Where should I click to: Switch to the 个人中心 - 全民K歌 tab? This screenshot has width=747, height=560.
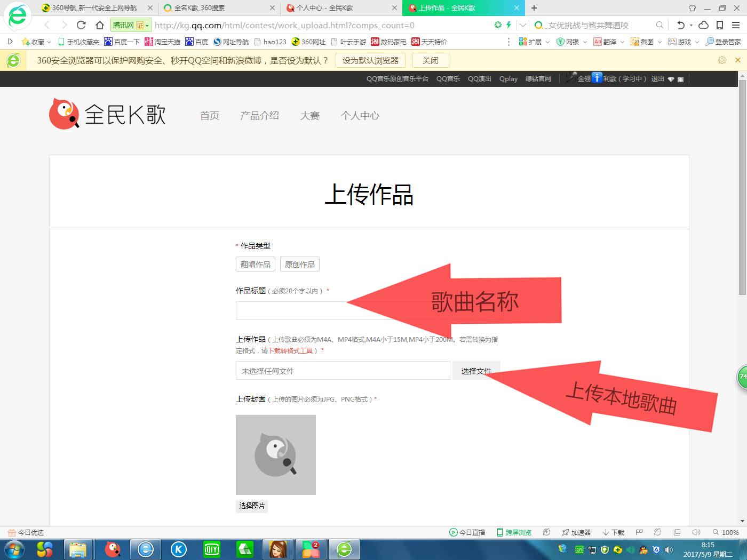click(x=341, y=8)
